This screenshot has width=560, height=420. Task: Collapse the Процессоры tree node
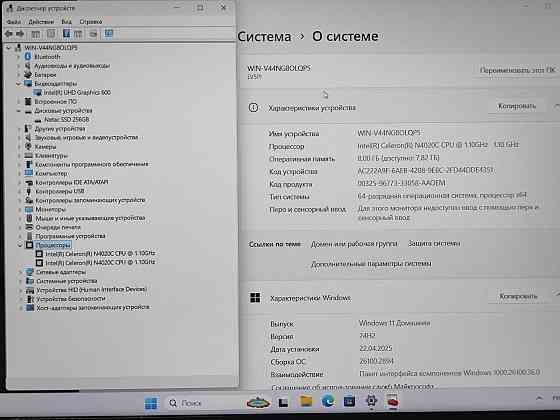click(20, 245)
